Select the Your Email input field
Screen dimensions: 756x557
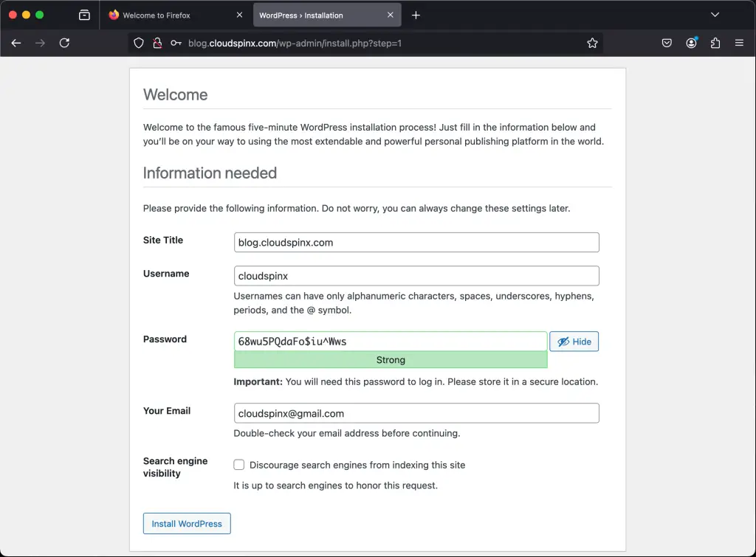416,412
